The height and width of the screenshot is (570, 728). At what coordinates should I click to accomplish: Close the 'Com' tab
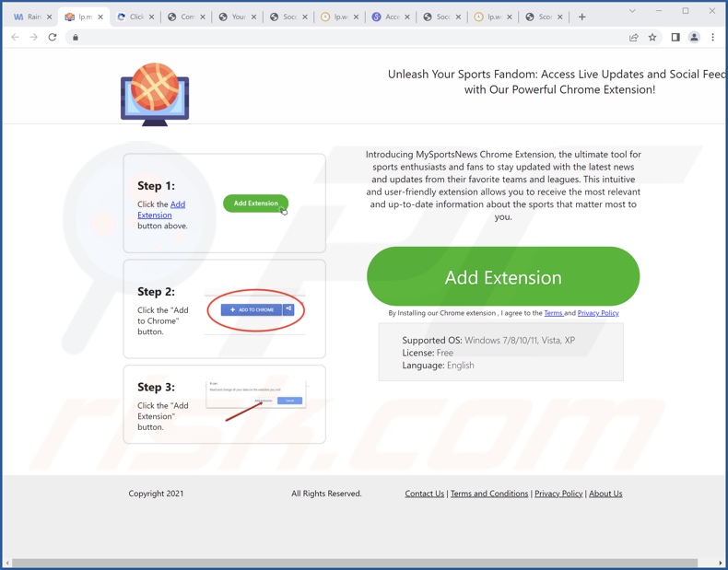click(x=203, y=17)
